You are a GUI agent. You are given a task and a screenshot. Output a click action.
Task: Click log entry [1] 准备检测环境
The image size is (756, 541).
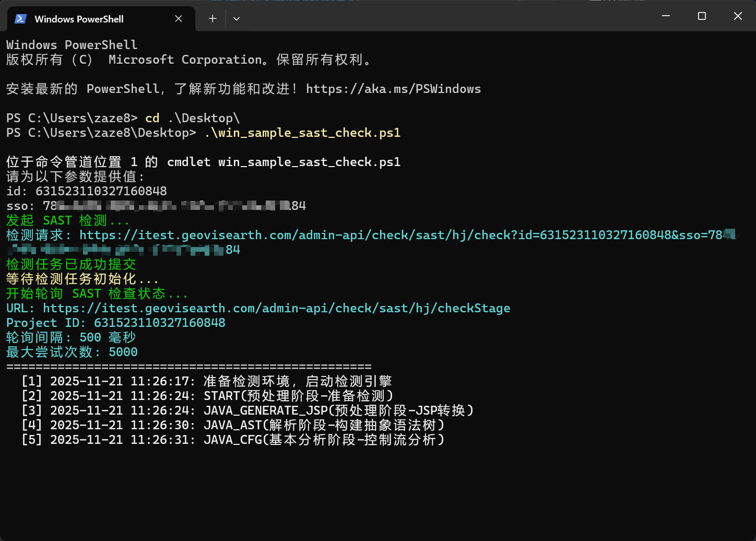(x=206, y=382)
